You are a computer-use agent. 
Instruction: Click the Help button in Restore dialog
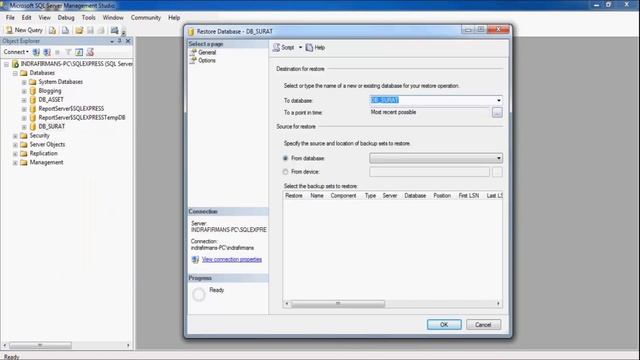click(315, 48)
